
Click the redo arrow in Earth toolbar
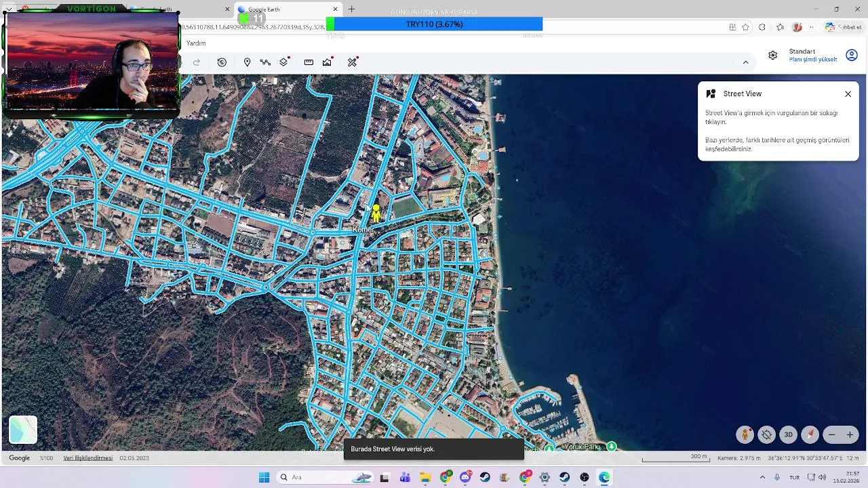pos(197,62)
